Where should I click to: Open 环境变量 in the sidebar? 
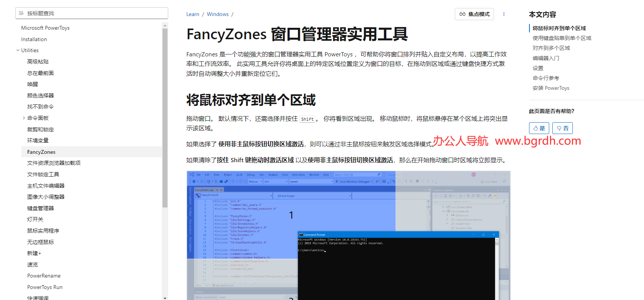pyautogui.click(x=38, y=140)
